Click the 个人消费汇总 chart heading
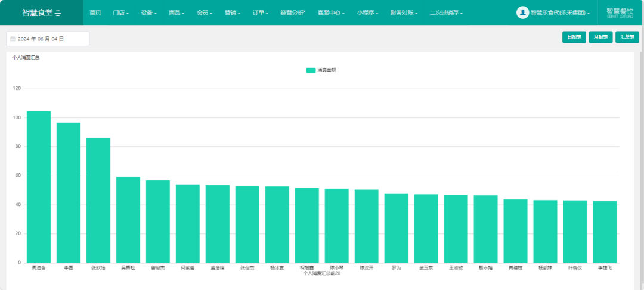This screenshot has width=644, height=290. [26, 58]
